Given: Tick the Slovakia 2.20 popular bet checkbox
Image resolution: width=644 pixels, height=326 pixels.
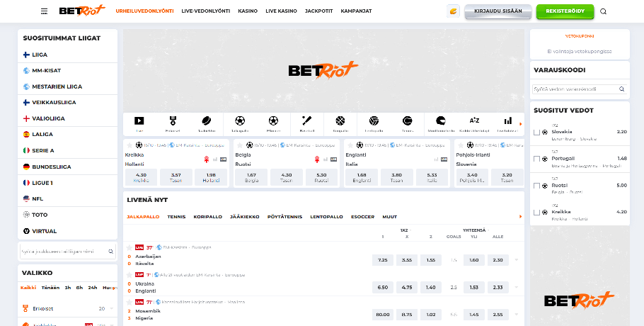Looking at the screenshot, I should pyautogui.click(x=536, y=132).
